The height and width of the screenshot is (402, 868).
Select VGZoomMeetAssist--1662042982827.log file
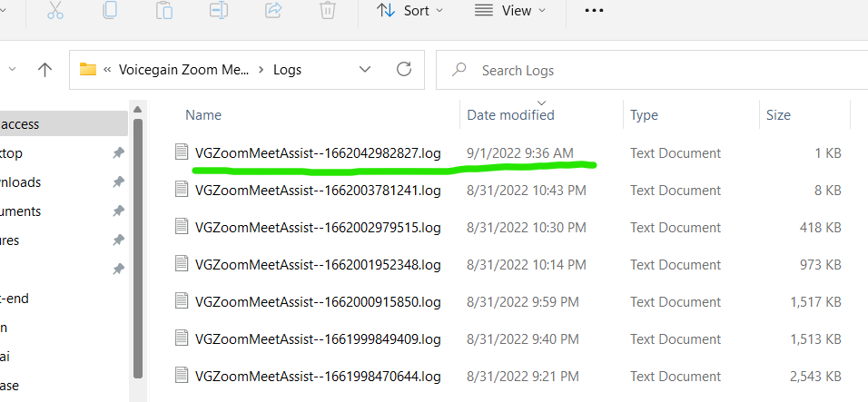coord(318,153)
